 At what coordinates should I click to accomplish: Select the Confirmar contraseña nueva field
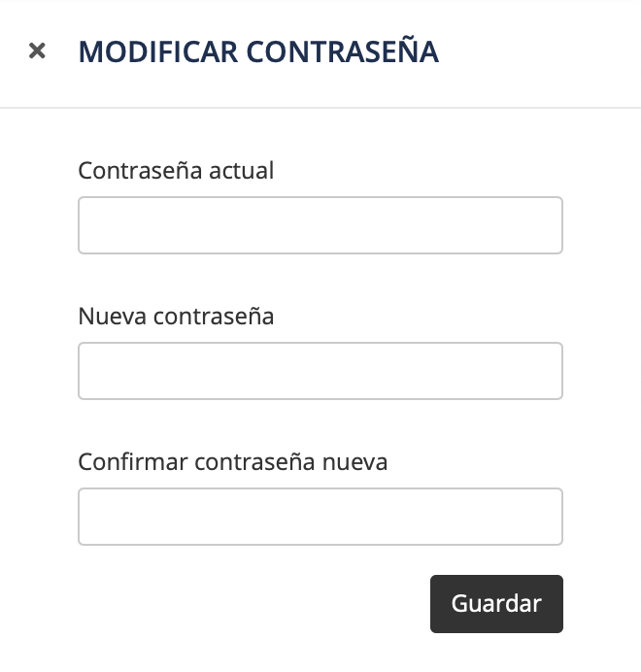click(320, 517)
